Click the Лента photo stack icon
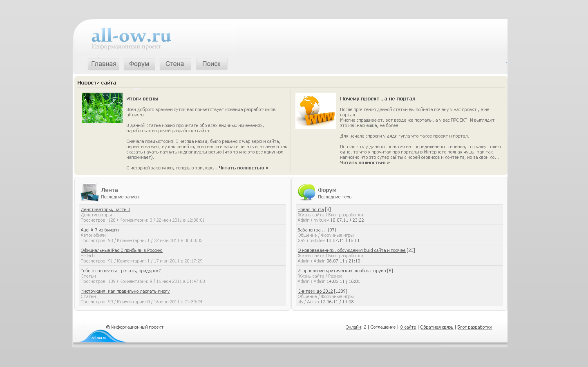 pos(89,192)
